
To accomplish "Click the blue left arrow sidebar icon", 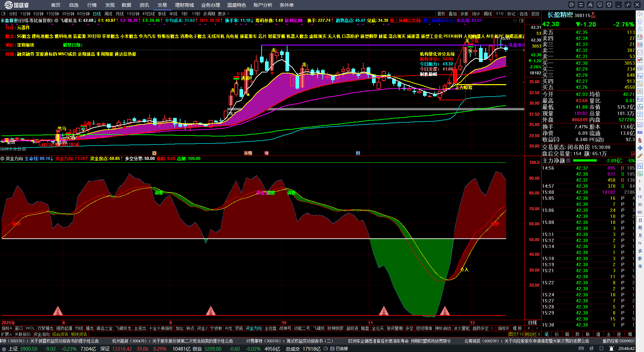I will pyautogui.click(x=640, y=14).
